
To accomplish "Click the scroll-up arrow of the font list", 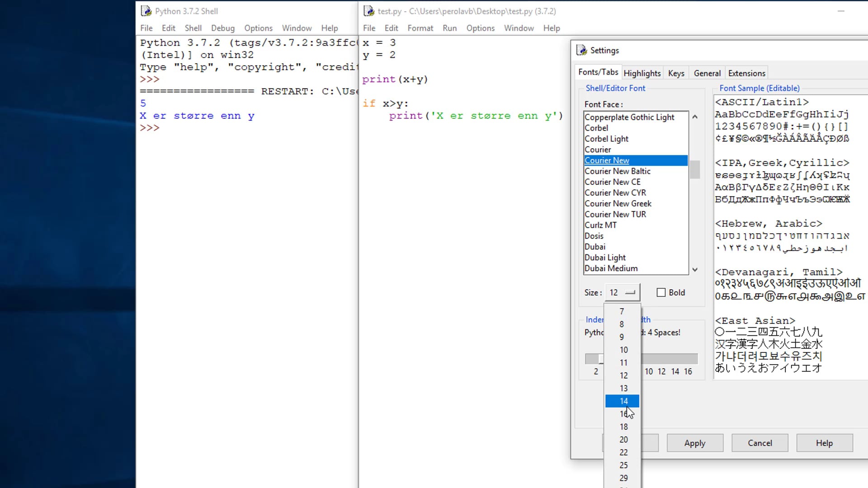I will pyautogui.click(x=695, y=117).
